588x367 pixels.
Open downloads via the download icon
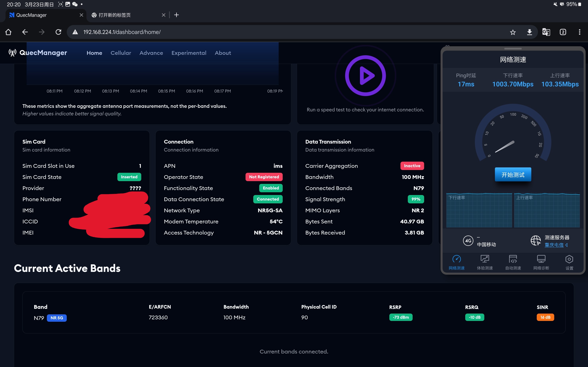click(x=529, y=32)
